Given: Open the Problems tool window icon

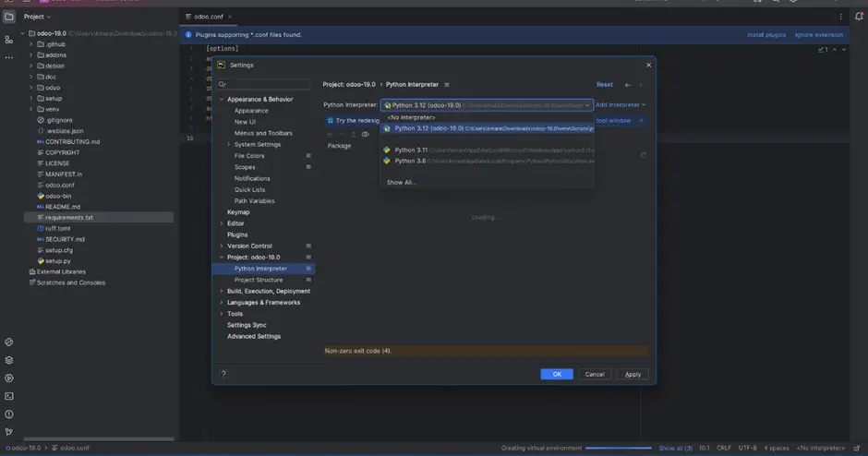Looking at the screenshot, I should tap(9, 414).
